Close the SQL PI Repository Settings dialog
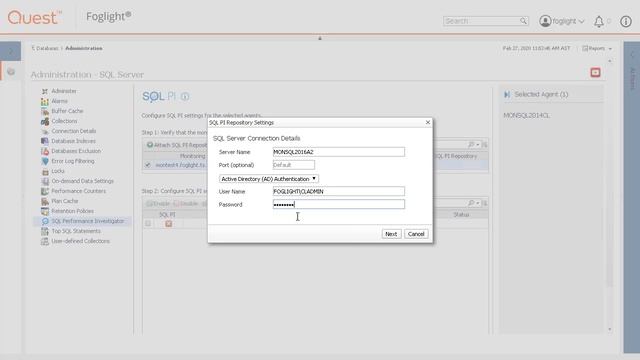 click(x=428, y=122)
